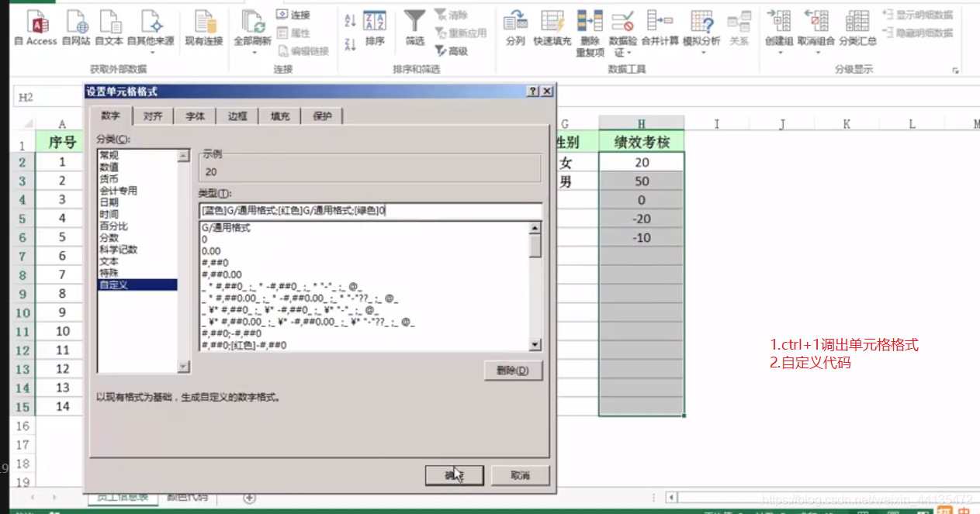Screen dimensions: 980x514
Task: Choose 0.00 format in type list
Action: point(364,252)
